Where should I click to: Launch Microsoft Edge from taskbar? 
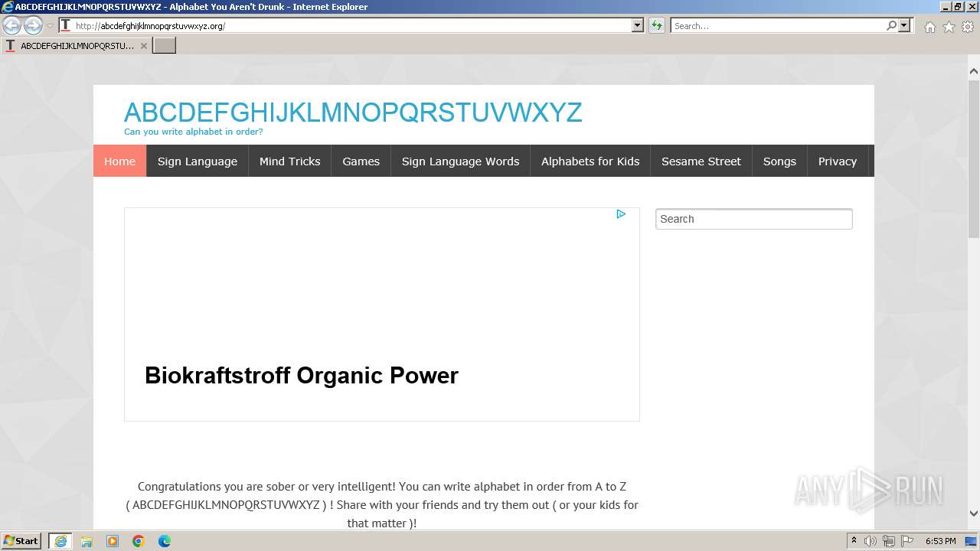click(165, 541)
